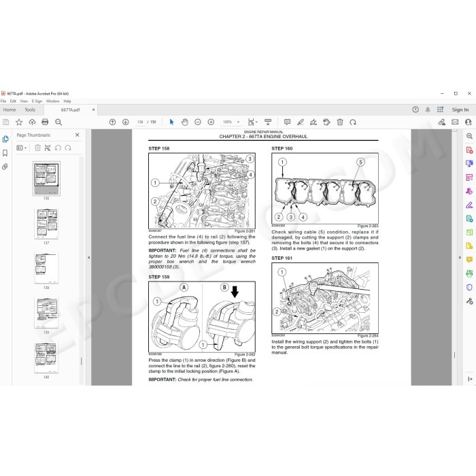This screenshot has height=476, width=476.
Task: Select the page 139 thumbnail
Action: (x=46, y=313)
